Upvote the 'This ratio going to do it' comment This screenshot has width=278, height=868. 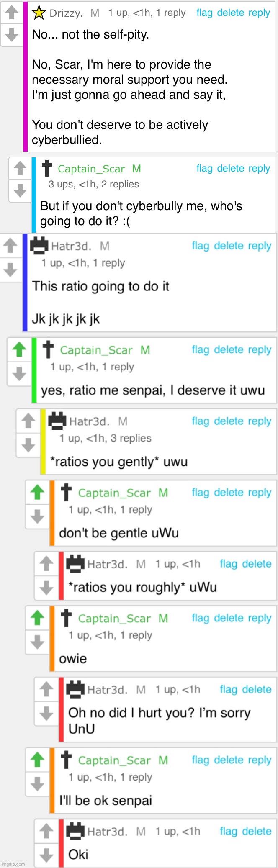(x=10, y=245)
